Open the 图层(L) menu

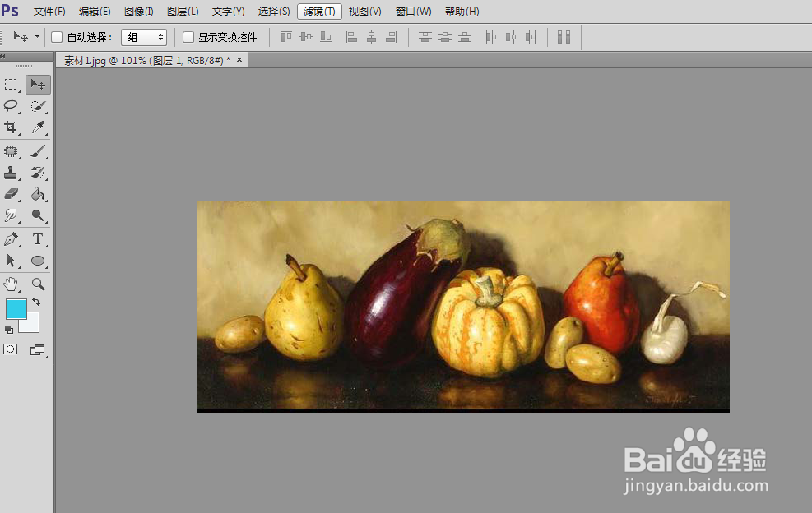(x=183, y=11)
